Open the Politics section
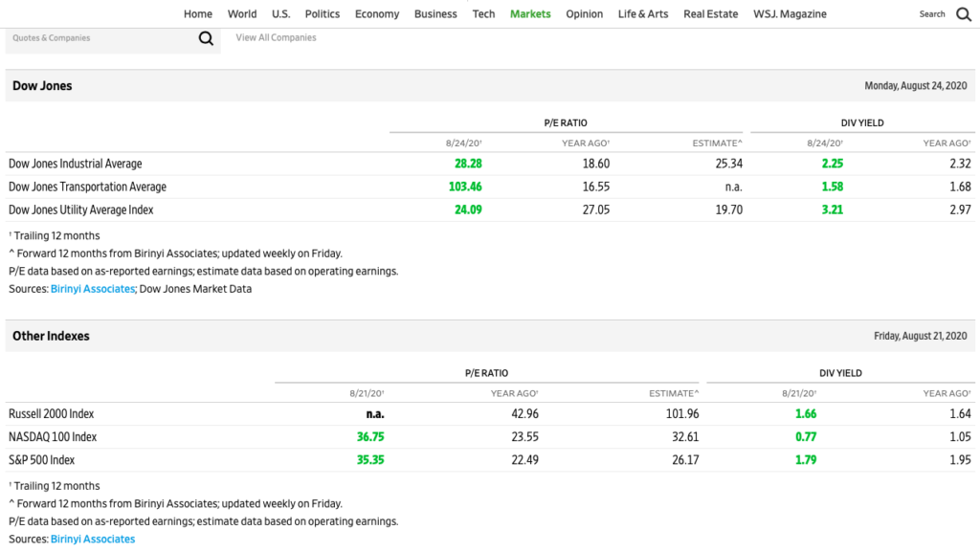This screenshot has height=552, width=980. coord(323,13)
